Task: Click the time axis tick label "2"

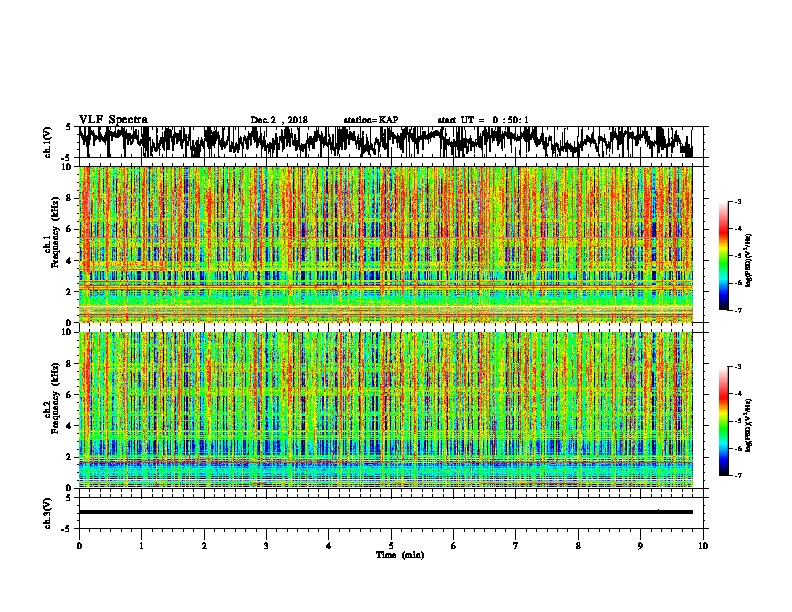Action: [204, 546]
